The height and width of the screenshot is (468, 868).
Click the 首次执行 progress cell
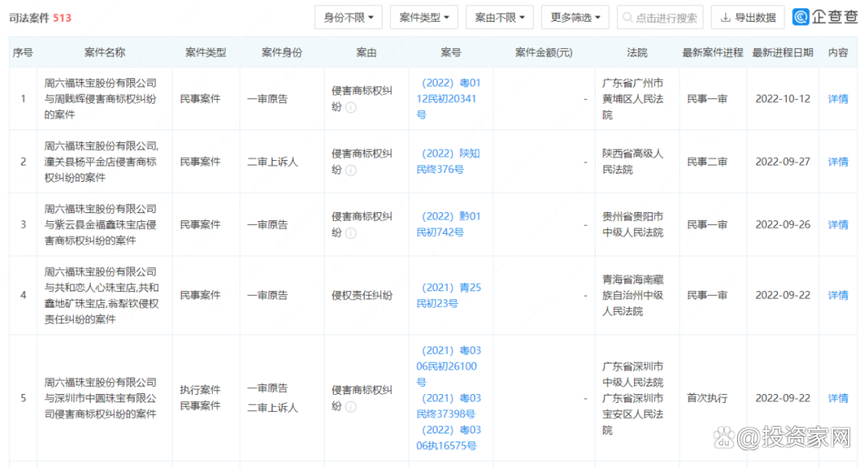pos(707,398)
